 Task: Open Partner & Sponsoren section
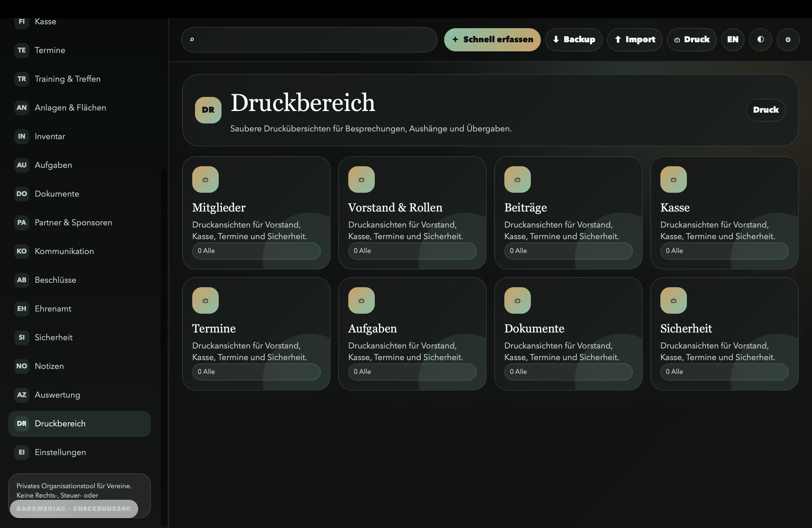coord(79,222)
